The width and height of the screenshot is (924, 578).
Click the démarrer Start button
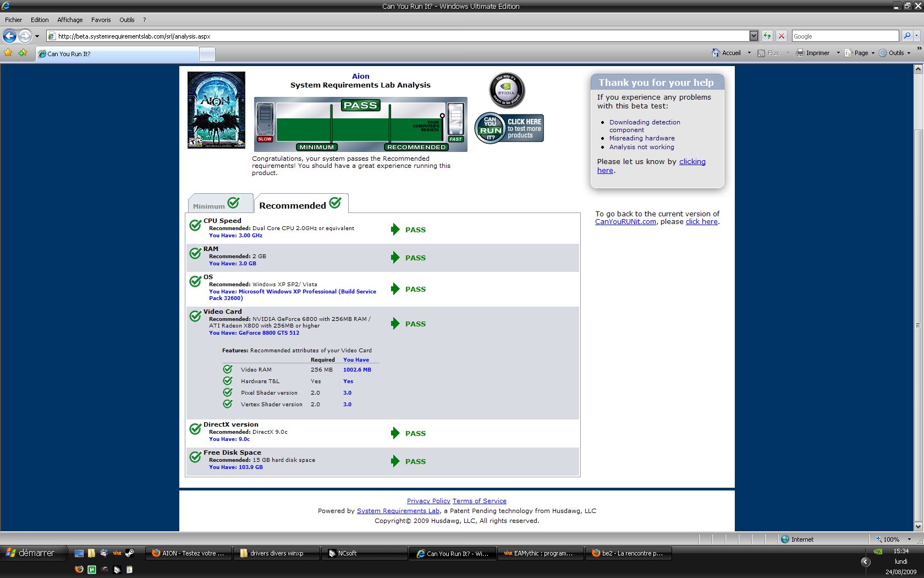(x=31, y=553)
